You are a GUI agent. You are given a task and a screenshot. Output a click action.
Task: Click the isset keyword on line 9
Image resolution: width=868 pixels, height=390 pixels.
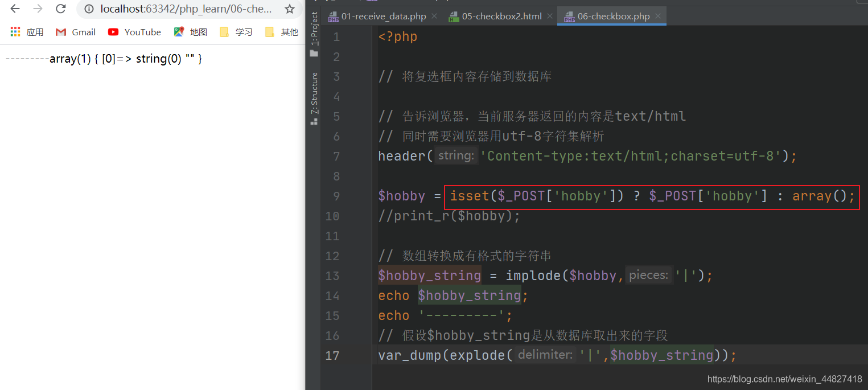[470, 196]
